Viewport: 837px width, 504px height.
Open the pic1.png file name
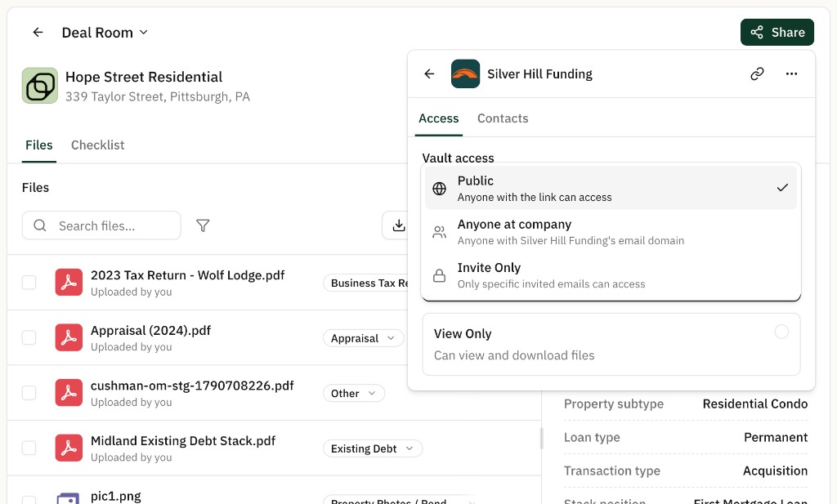[x=116, y=497]
